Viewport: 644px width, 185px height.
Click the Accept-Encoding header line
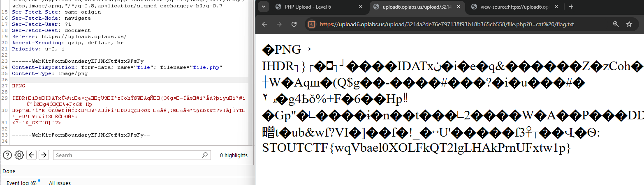[67, 43]
